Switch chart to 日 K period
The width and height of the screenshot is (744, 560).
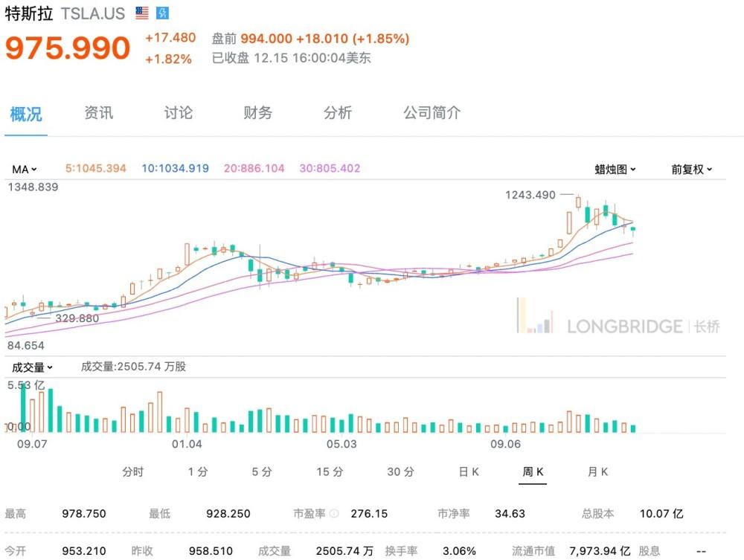(469, 472)
